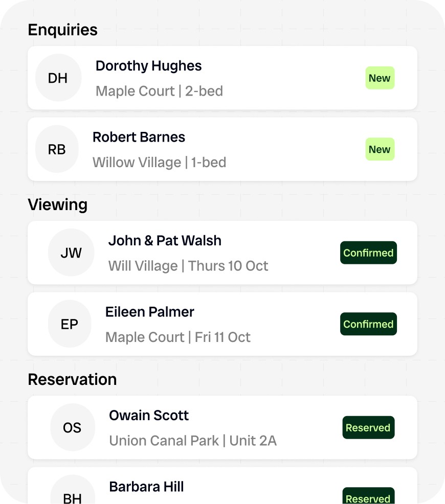Click Reserved badge for Barbara Hill
The width and height of the screenshot is (445, 504).
pyautogui.click(x=368, y=498)
